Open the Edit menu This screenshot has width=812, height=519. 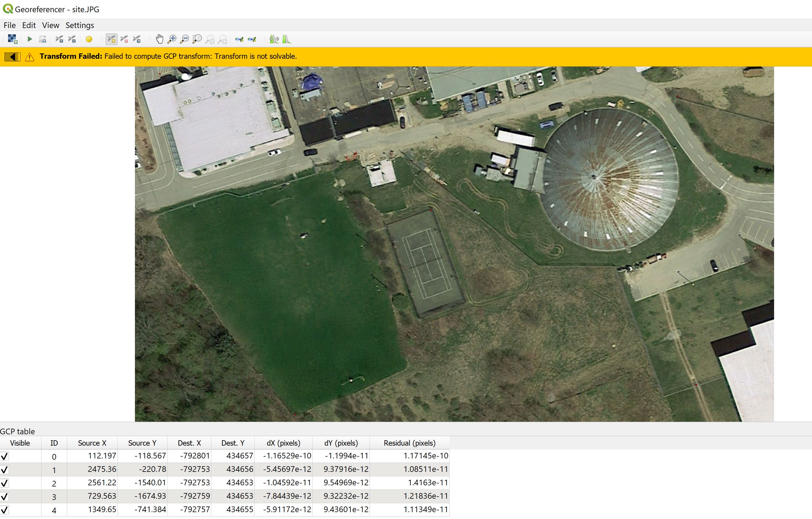pyautogui.click(x=29, y=25)
